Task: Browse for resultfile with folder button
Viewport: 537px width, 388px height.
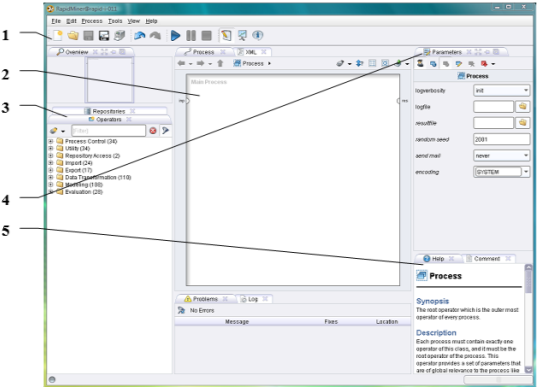Action: [x=522, y=123]
